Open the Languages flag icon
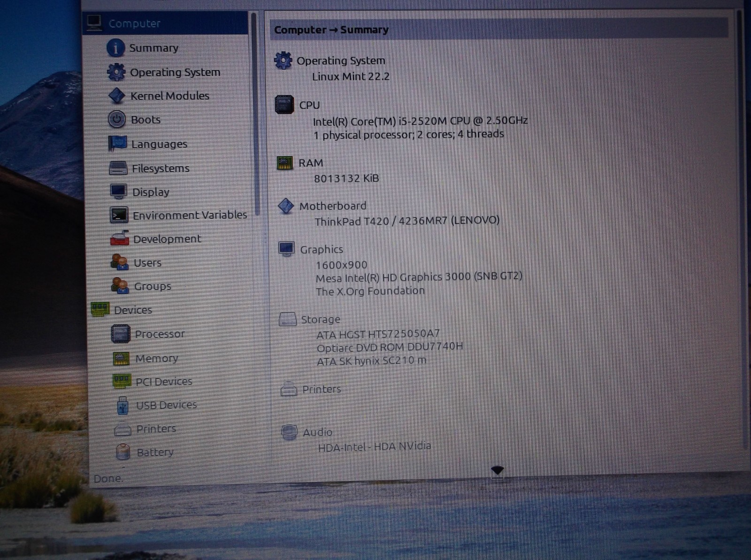This screenshot has height=560, width=751. tap(117, 144)
